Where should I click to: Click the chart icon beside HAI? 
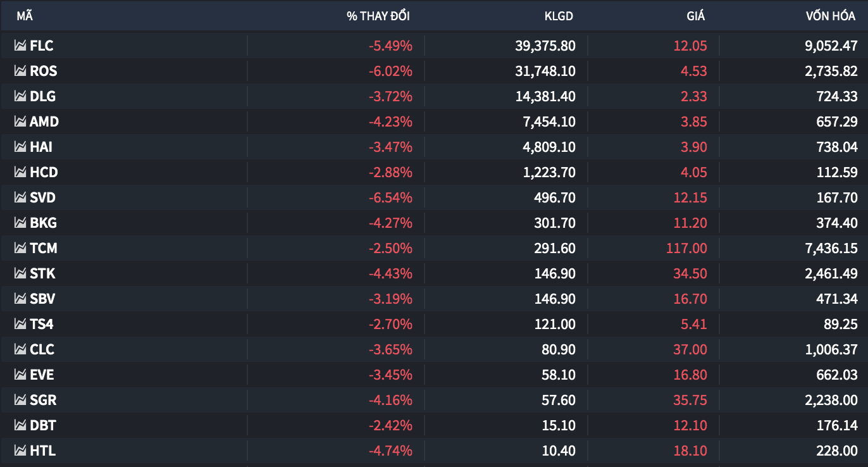20,147
